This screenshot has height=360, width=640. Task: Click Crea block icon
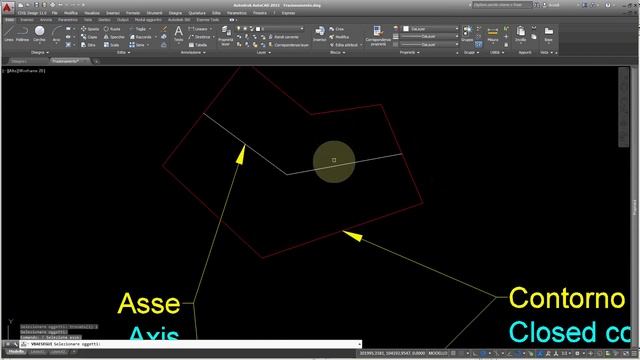point(336,29)
